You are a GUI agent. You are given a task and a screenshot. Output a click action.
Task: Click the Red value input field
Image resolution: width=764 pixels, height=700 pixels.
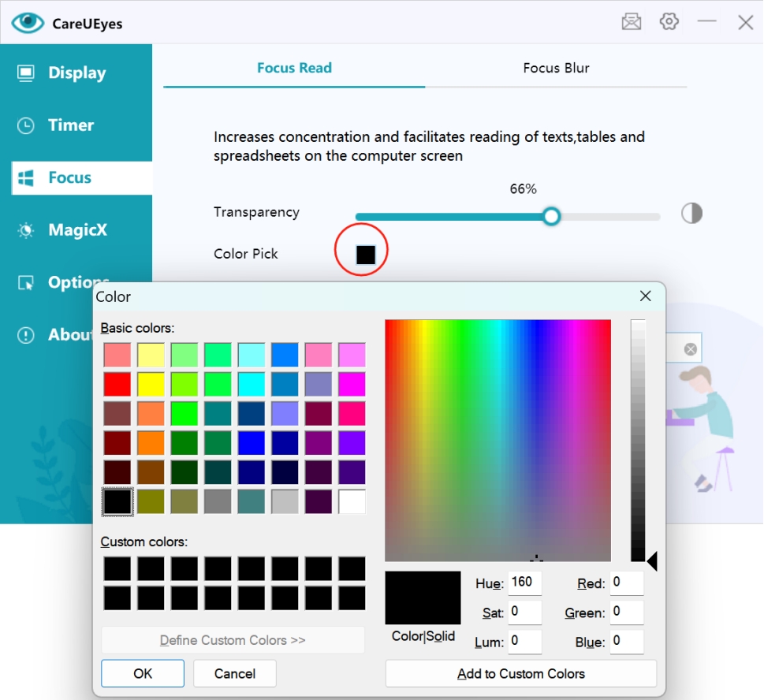tap(627, 583)
